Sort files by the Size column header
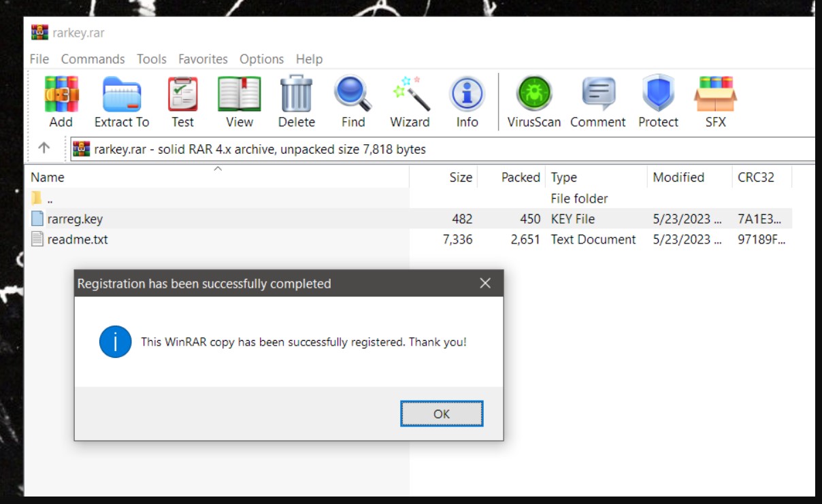The height and width of the screenshot is (504, 822). click(x=460, y=178)
